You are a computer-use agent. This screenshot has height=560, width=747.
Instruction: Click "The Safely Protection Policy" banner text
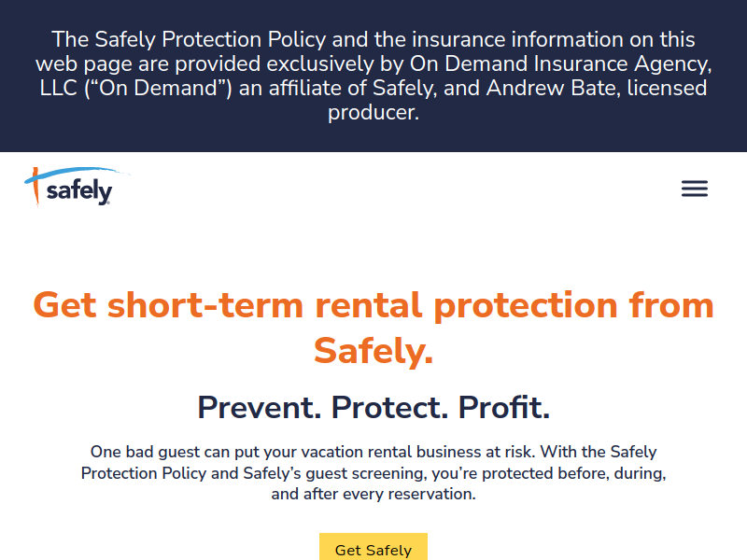click(x=189, y=39)
